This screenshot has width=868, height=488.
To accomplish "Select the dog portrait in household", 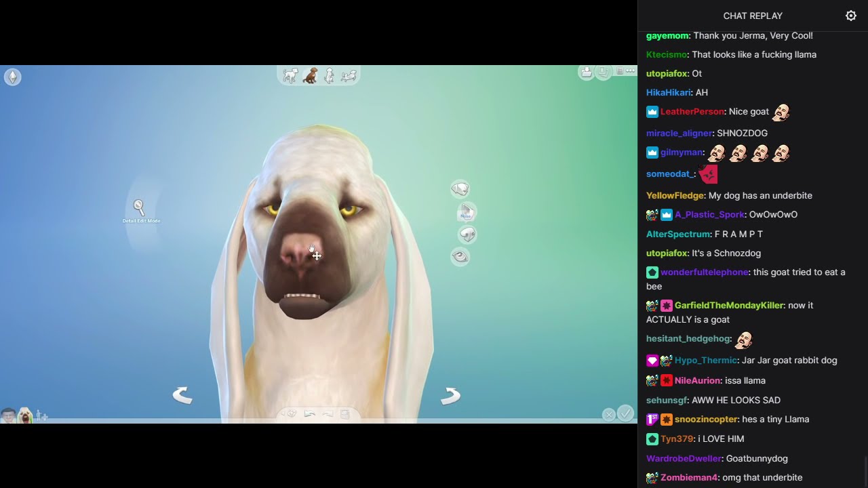I will tap(25, 415).
